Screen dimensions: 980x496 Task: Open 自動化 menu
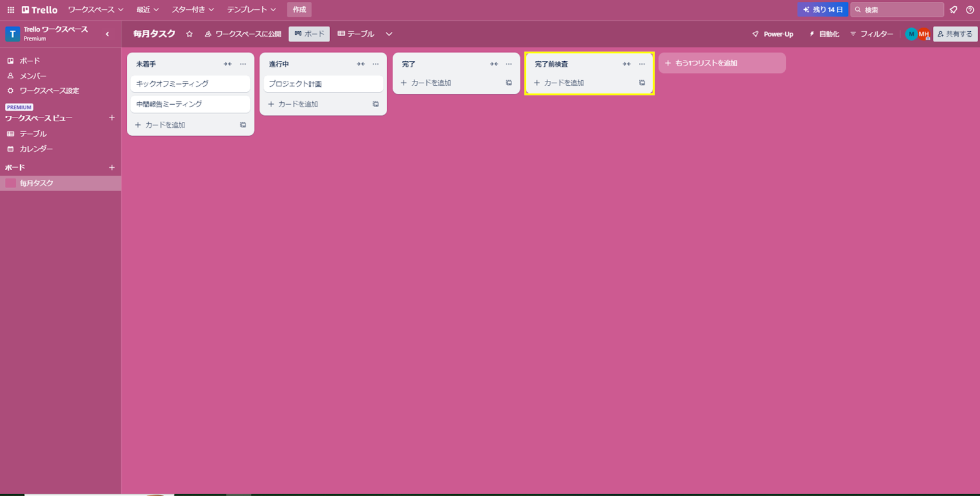(824, 34)
